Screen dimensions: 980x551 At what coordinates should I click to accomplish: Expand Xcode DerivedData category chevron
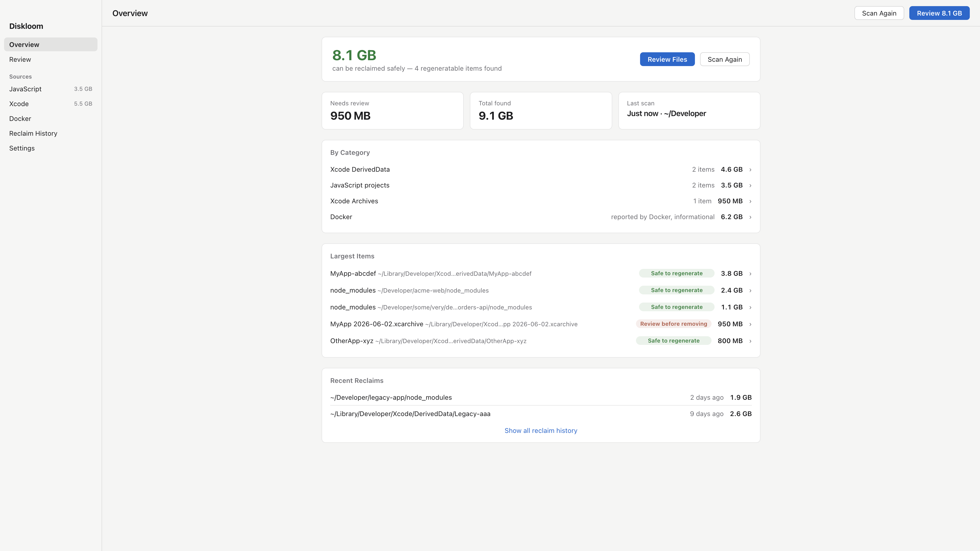(x=750, y=170)
